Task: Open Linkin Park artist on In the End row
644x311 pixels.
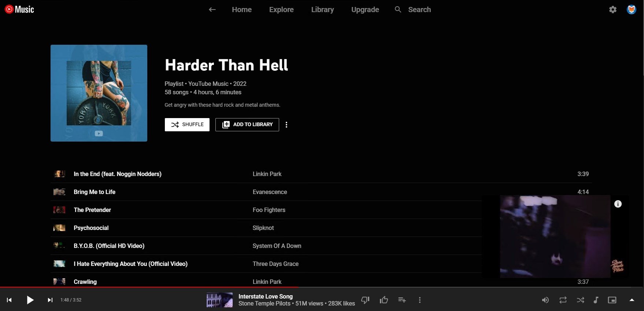Action: 267,174
